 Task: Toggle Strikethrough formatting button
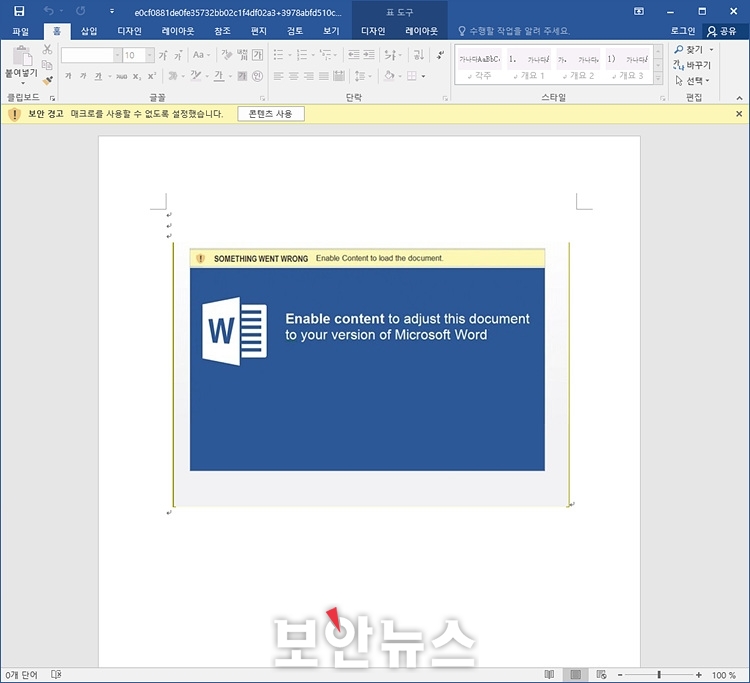point(121,76)
